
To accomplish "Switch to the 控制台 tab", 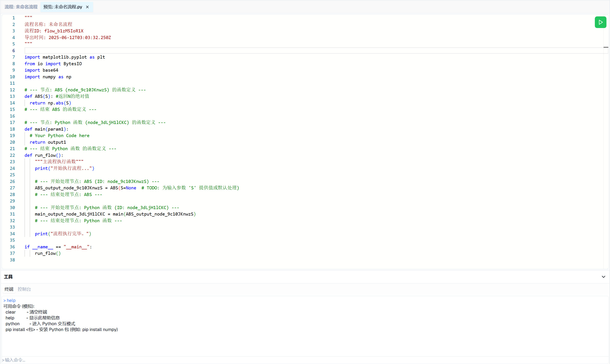I will (24, 289).
